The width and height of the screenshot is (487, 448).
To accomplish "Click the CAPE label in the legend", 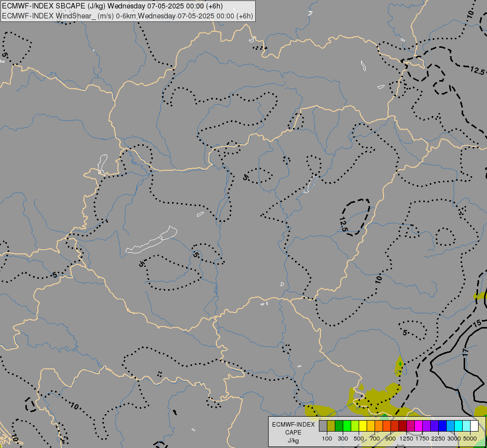I will click(293, 433).
